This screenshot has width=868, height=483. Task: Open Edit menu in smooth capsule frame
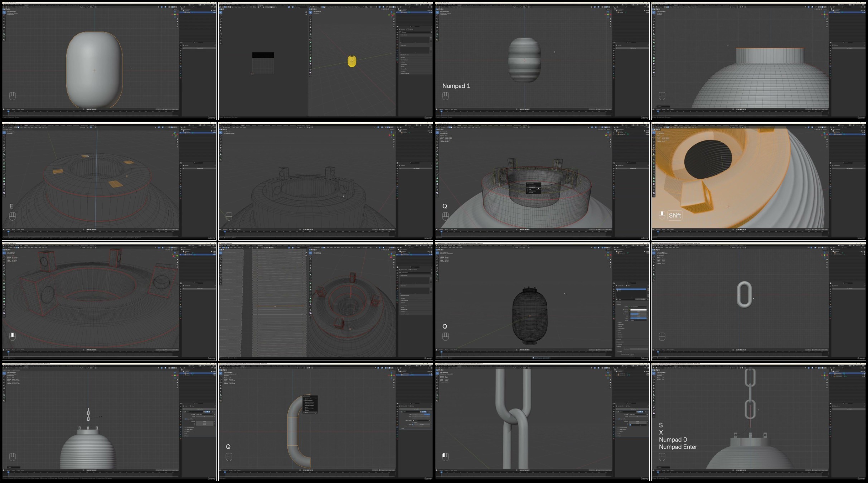pyautogui.click(x=8, y=5)
